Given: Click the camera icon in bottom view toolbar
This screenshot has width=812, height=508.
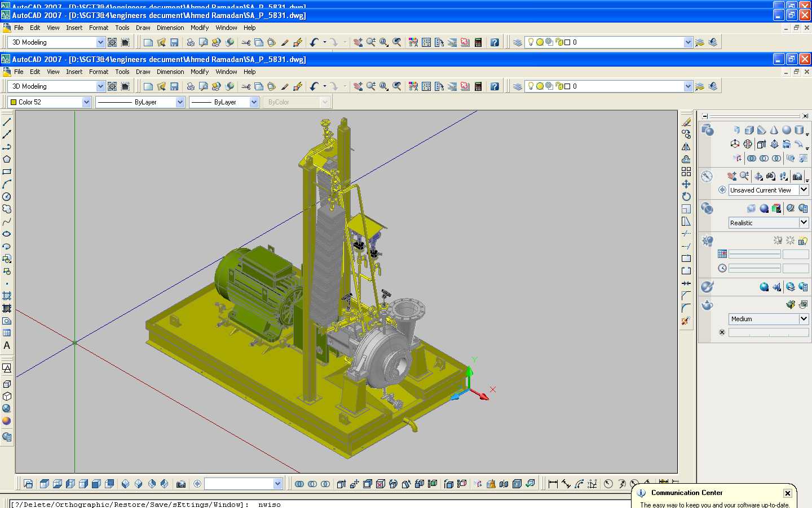Looking at the screenshot, I should click(x=181, y=484).
